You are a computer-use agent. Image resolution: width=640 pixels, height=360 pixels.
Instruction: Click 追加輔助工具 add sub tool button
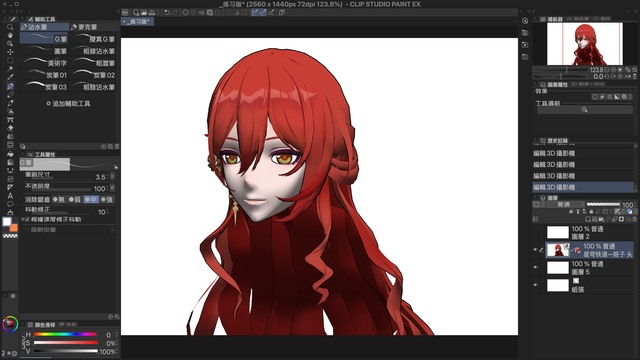pyautogui.click(x=68, y=104)
